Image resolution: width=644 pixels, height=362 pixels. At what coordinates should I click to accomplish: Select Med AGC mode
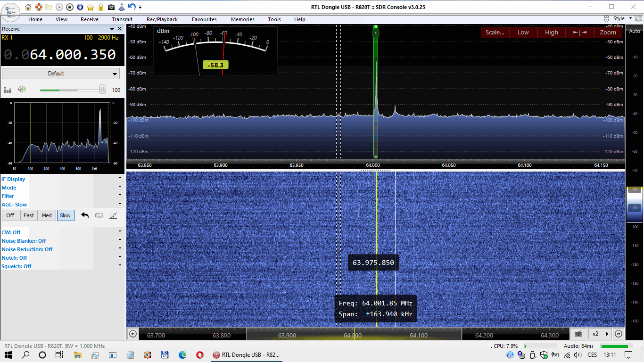click(47, 215)
